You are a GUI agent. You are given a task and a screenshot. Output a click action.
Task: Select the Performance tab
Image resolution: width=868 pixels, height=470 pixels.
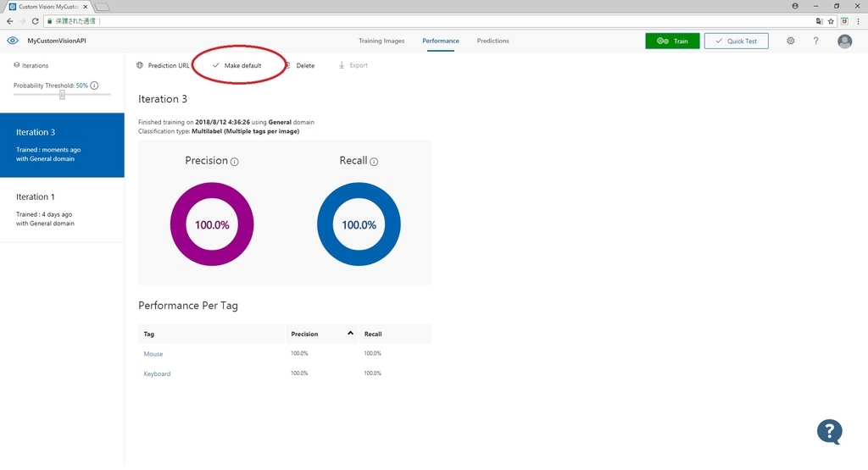(441, 41)
